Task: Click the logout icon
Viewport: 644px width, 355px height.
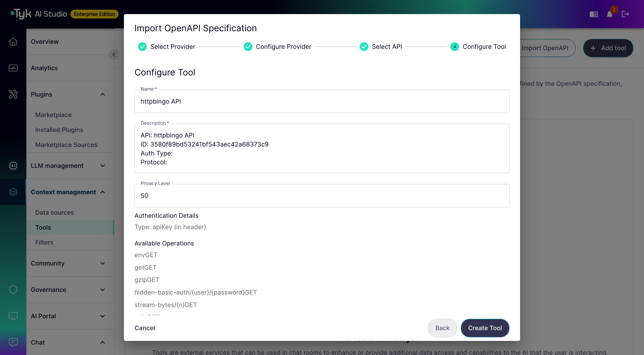Action: click(x=625, y=14)
